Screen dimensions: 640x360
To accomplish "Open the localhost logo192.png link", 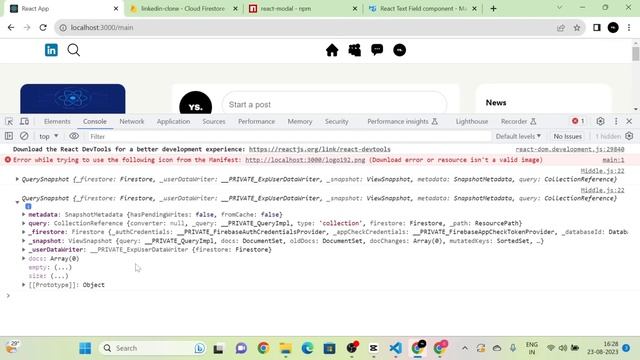I will [x=305, y=160].
